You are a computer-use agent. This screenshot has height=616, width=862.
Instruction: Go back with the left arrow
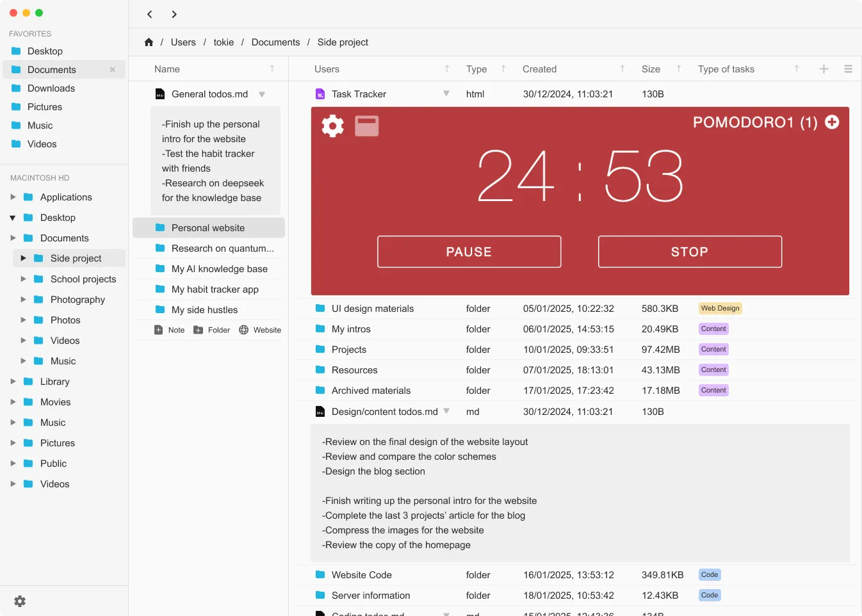click(150, 14)
